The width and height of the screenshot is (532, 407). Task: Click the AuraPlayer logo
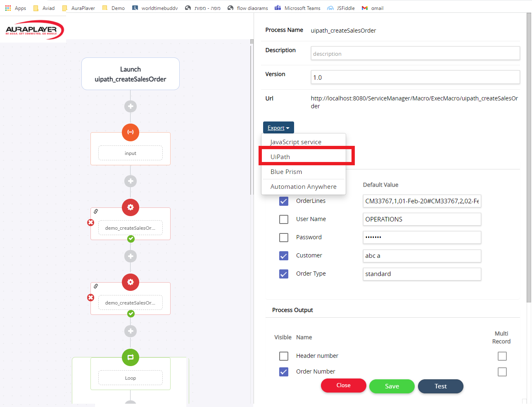[35, 30]
